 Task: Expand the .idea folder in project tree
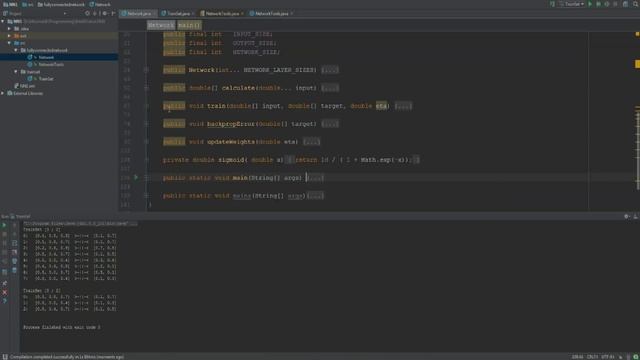pyautogui.click(x=9, y=29)
